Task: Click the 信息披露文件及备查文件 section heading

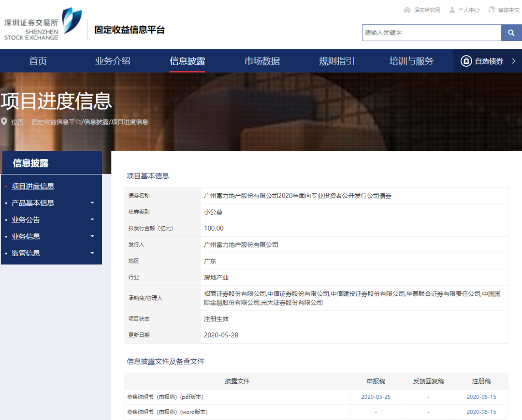Action: click(x=165, y=362)
